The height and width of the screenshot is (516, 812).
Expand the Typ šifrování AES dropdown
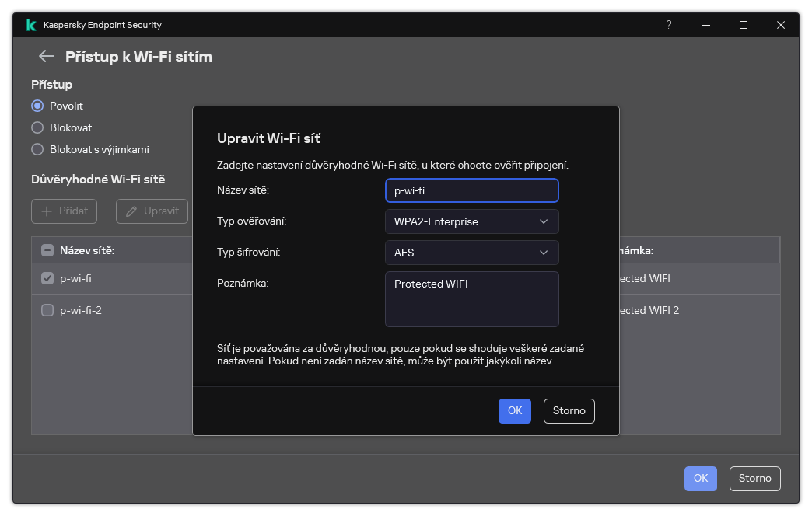[x=471, y=253]
